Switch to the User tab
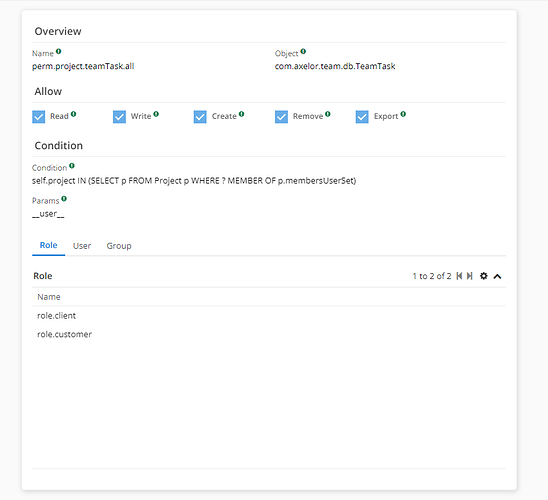Image resolution: width=548 pixels, height=500 pixels. click(x=82, y=246)
